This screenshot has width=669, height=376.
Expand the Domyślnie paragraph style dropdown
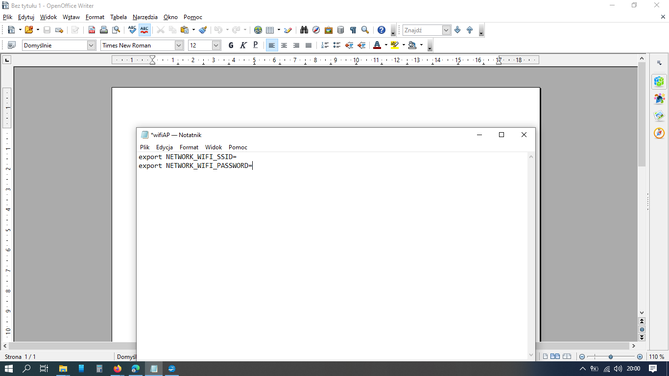[x=91, y=45]
